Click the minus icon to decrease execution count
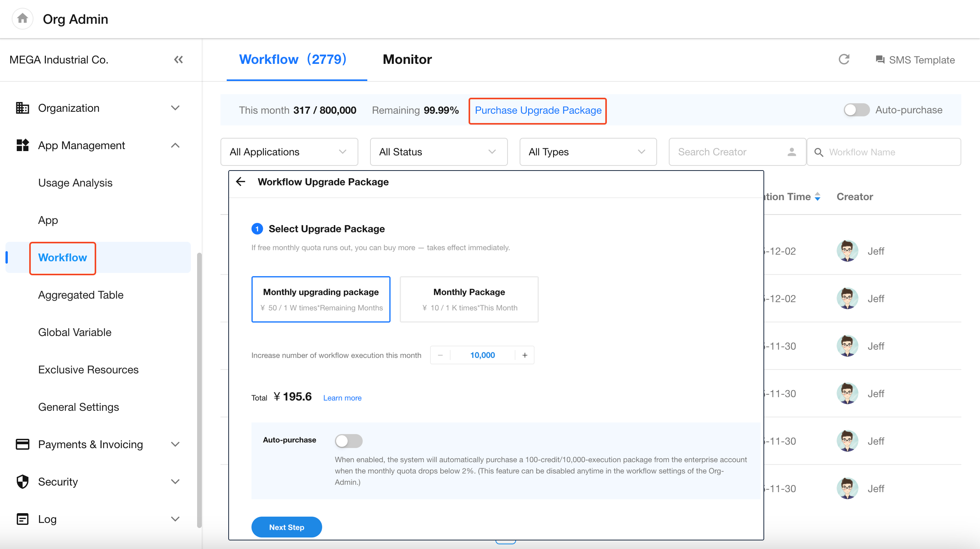Screen dimensions: 980x549 pyautogui.click(x=440, y=355)
